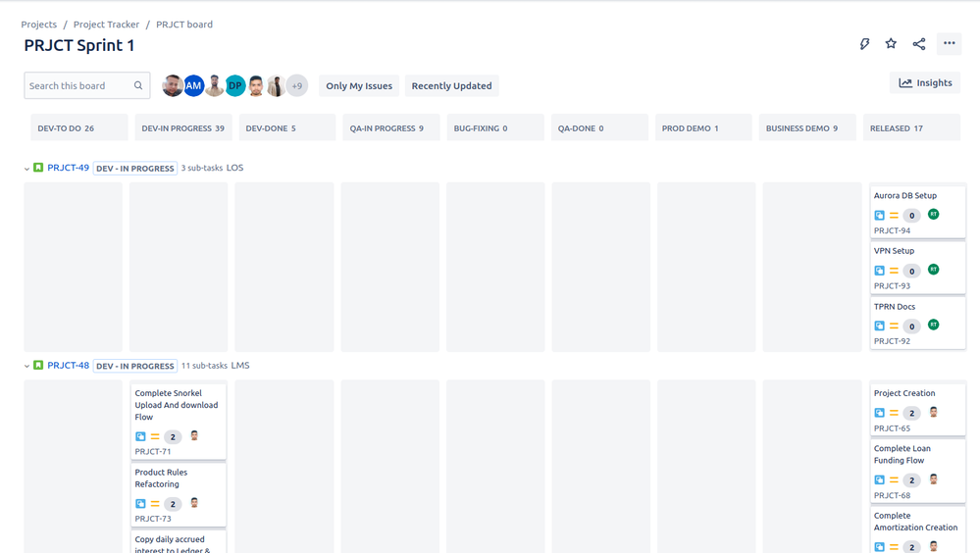
Task: Go to the Projects breadcrumb
Action: pos(39,25)
